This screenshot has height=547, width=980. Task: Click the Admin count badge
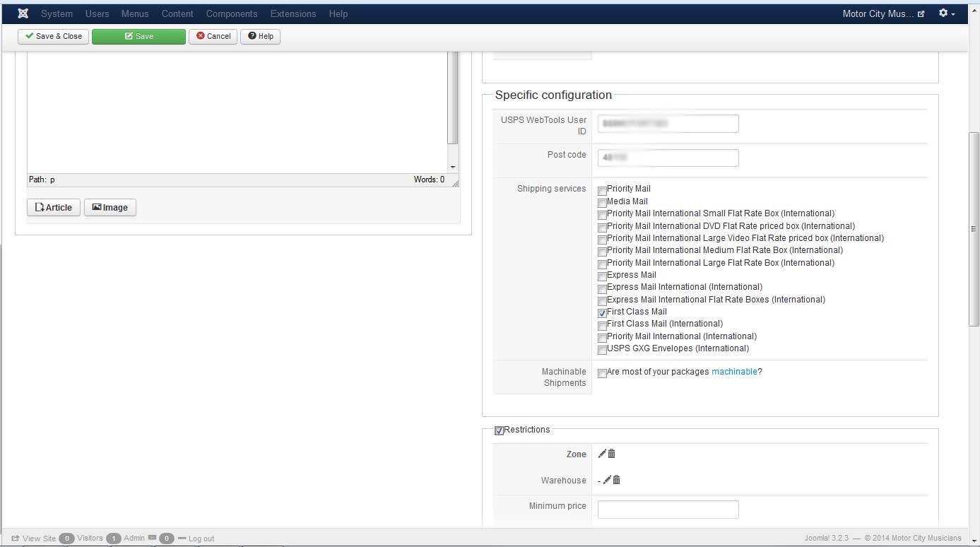click(x=114, y=539)
